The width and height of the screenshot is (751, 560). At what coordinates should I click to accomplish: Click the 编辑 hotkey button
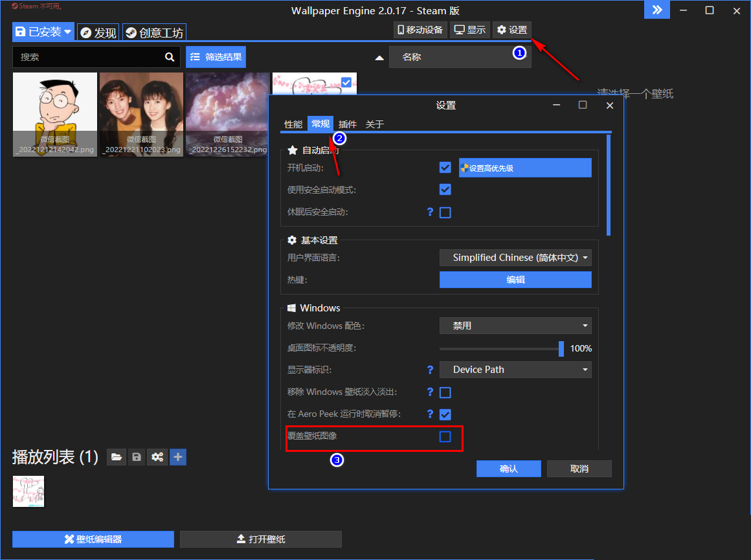[x=515, y=280]
